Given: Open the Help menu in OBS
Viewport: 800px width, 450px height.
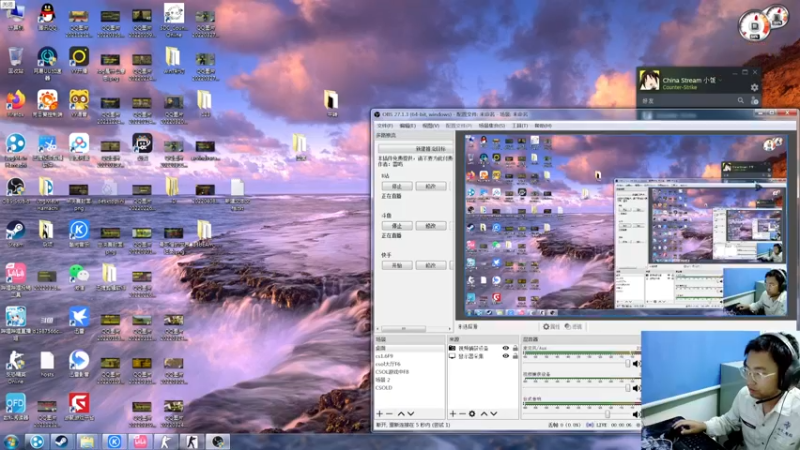Looking at the screenshot, I should click(x=543, y=126).
